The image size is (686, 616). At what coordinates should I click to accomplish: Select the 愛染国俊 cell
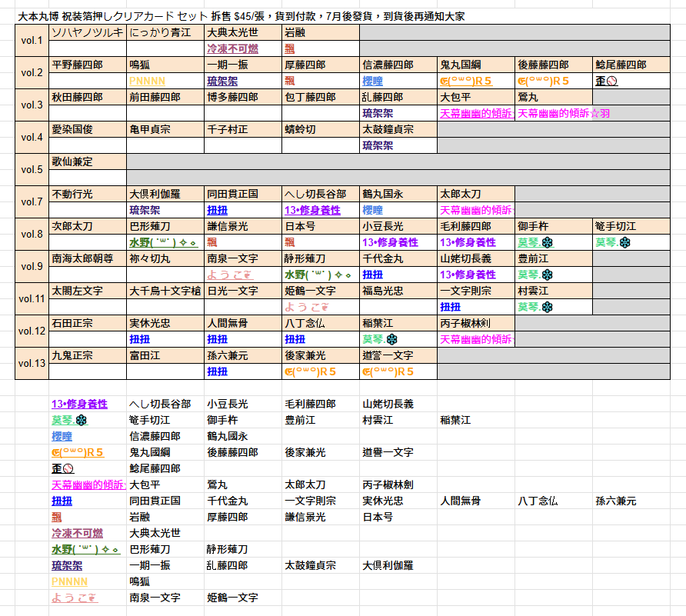coord(88,129)
